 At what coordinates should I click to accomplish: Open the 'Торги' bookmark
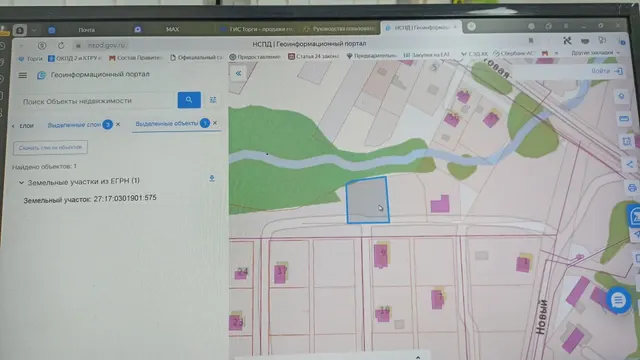click(x=31, y=59)
